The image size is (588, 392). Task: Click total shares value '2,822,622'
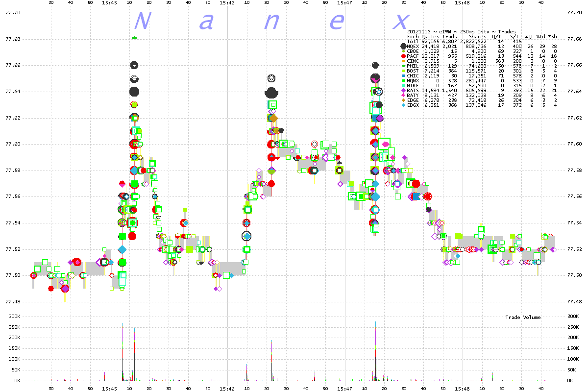473,42
